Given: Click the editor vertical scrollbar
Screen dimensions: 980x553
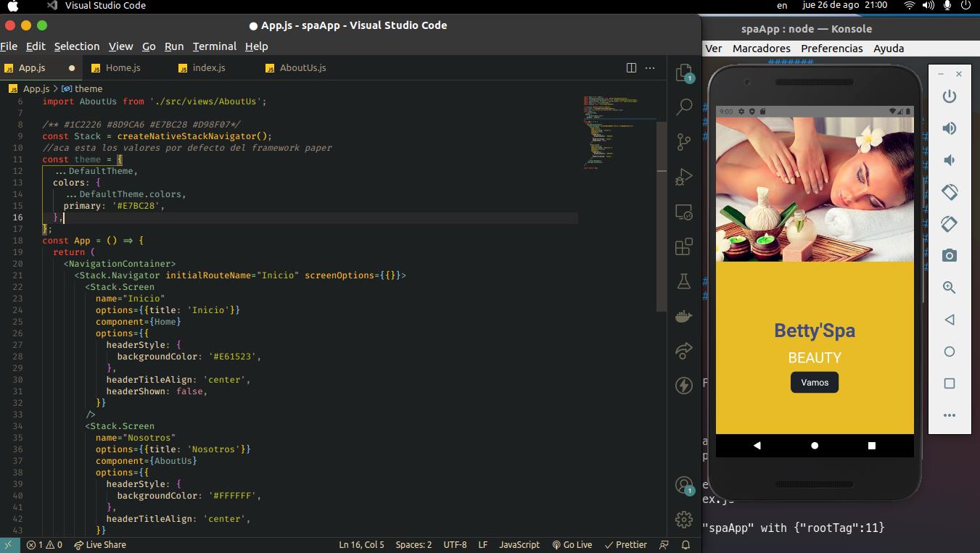Looking at the screenshot, I should (662, 216).
